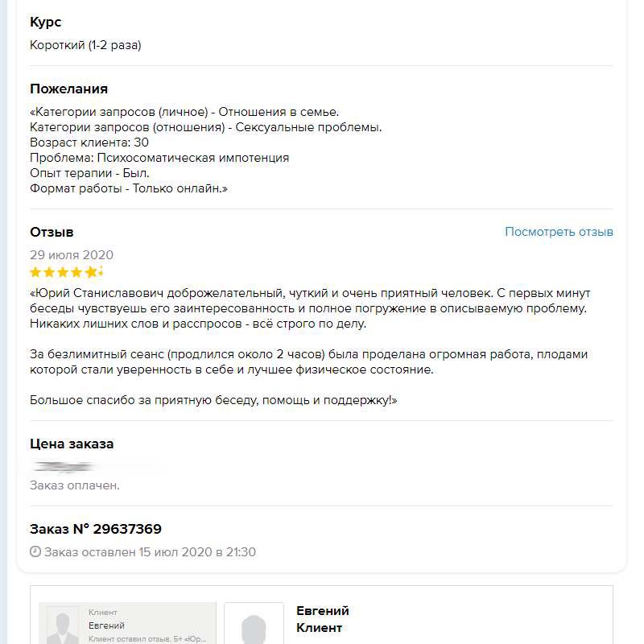The height and width of the screenshot is (644, 644).
Task: Click the "Отзыв" section heading
Action: [52, 232]
